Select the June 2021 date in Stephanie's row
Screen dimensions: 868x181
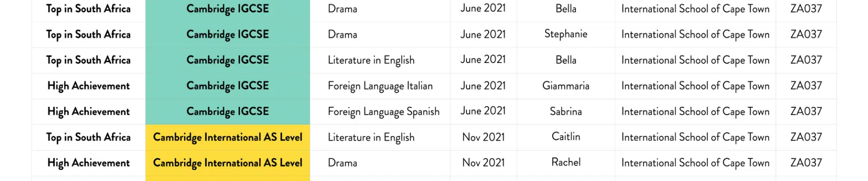pos(483,34)
